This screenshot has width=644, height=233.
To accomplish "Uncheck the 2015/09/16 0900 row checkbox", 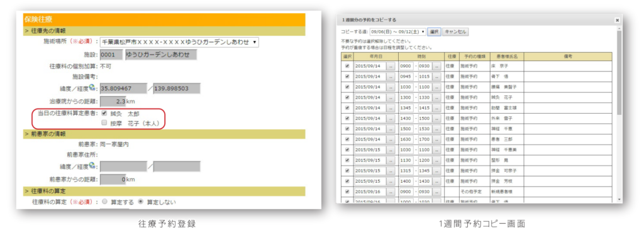I will click(x=347, y=191).
